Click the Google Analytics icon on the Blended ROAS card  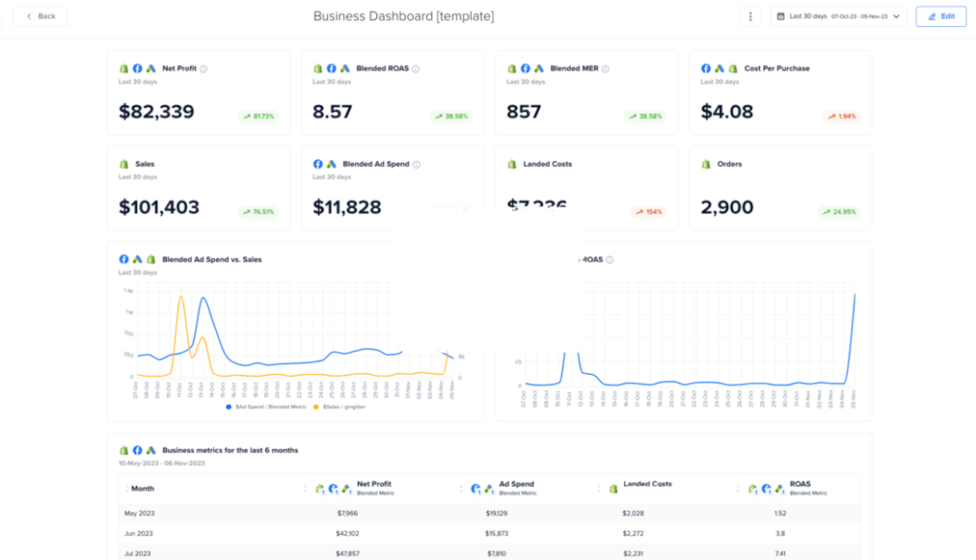(343, 69)
